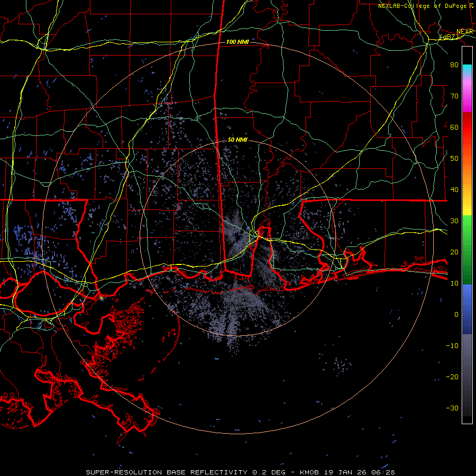476x476 pixels.
Task: Click the dBZ unit label above the scale
Action: point(449,36)
